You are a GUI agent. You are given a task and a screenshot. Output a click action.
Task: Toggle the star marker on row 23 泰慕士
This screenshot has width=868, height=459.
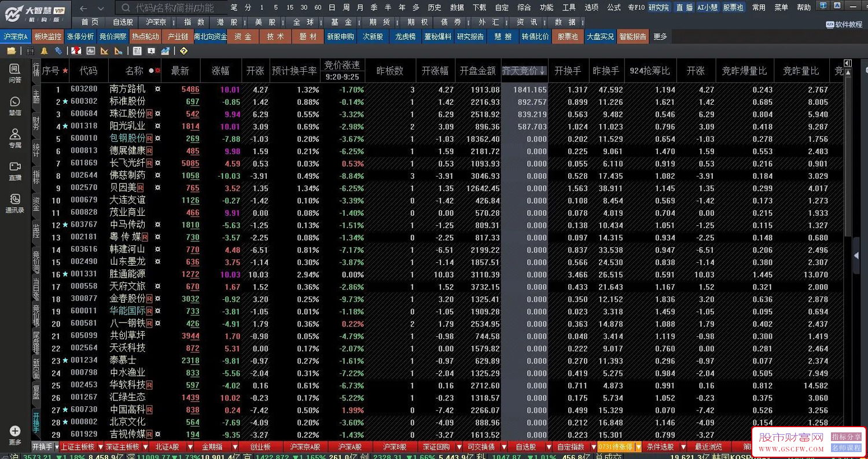pos(65,360)
